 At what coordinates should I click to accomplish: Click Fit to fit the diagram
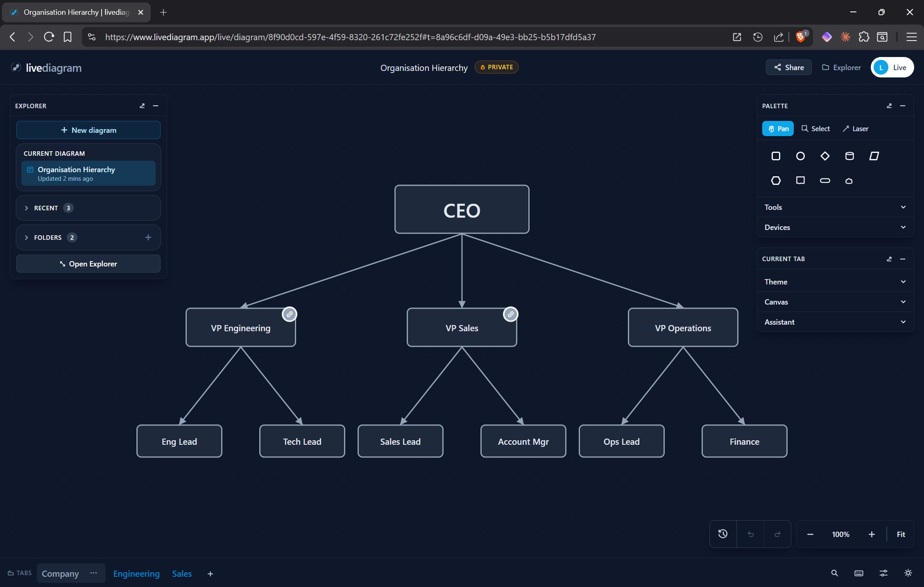[x=901, y=534]
